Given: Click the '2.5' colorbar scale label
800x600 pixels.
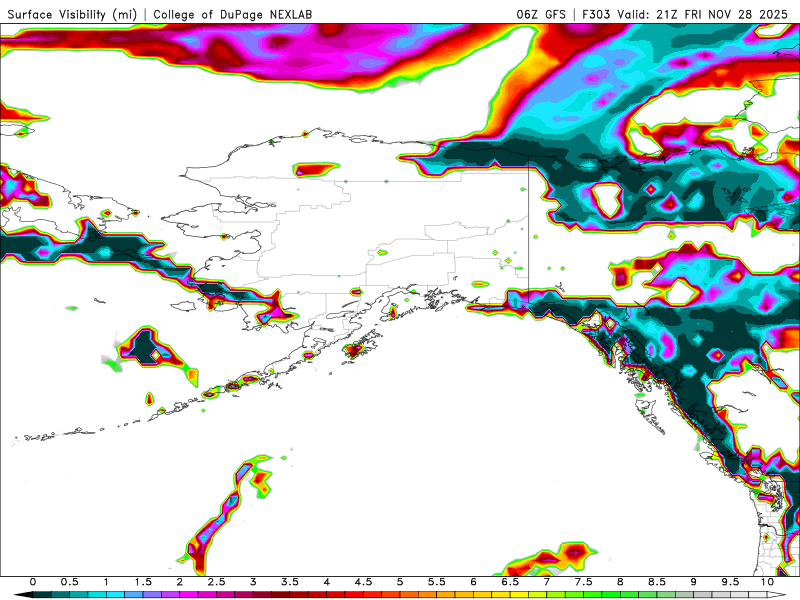Looking at the screenshot, I should pyautogui.click(x=216, y=582).
